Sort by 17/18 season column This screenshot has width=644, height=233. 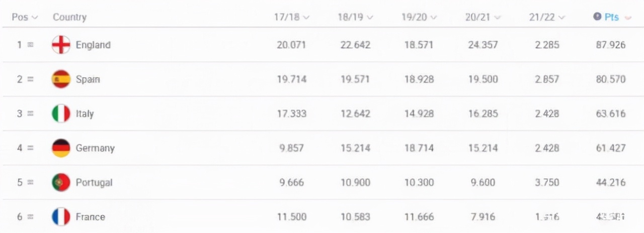click(292, 17)
